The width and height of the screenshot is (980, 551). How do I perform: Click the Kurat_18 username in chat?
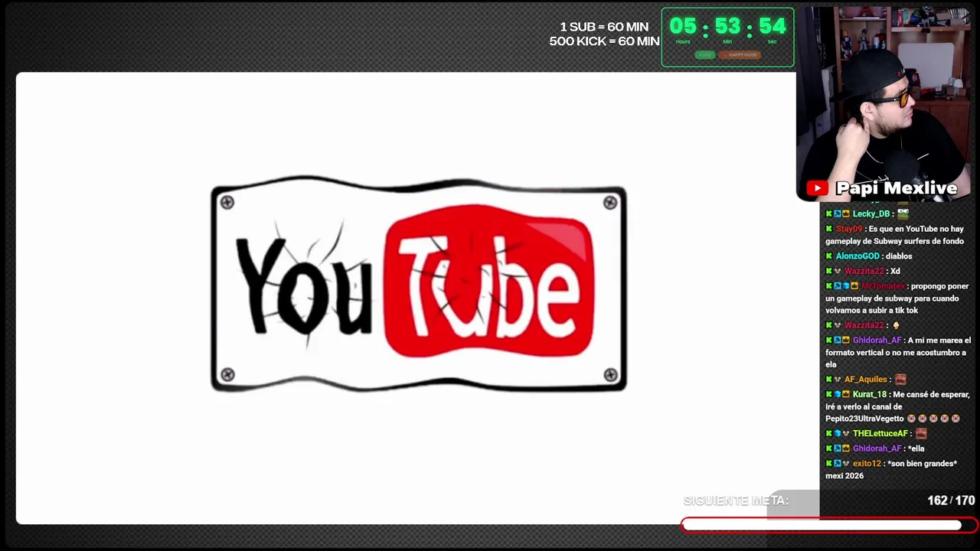(869, 395)
